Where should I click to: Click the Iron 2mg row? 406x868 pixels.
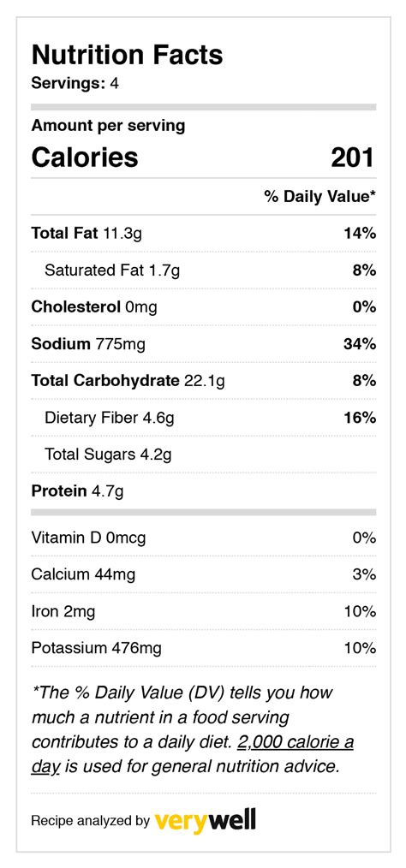[x=204, y=611]
